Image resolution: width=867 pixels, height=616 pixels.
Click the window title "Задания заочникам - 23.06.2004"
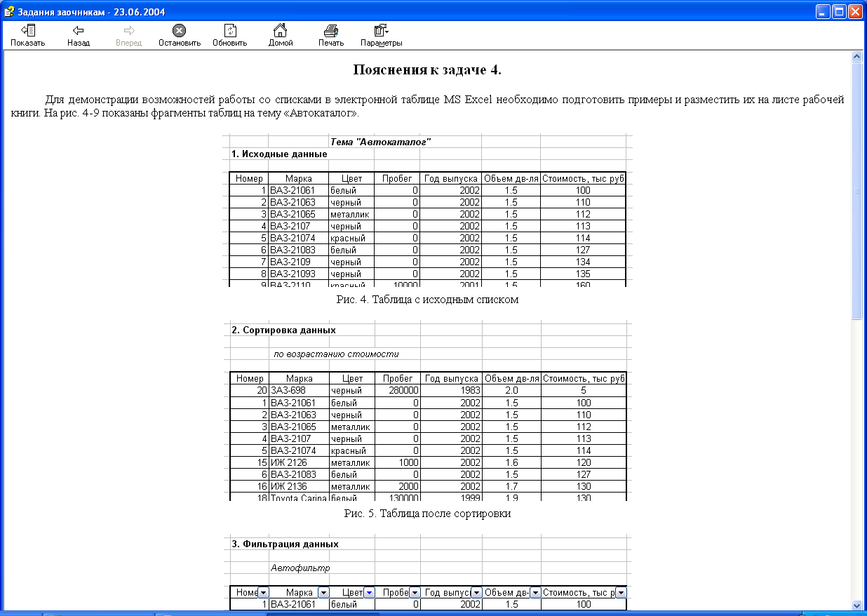click(92, 11)
